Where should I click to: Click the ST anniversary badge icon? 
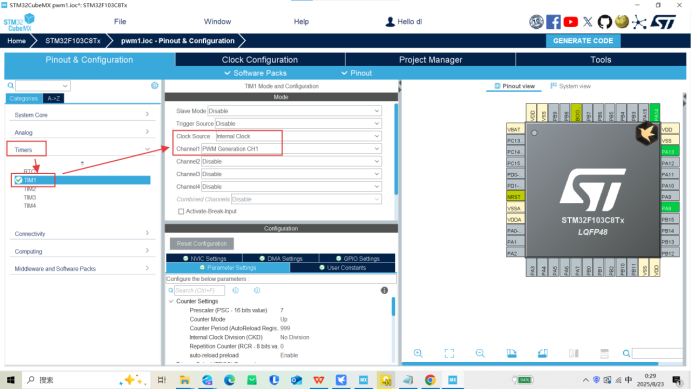click(536, 22)
